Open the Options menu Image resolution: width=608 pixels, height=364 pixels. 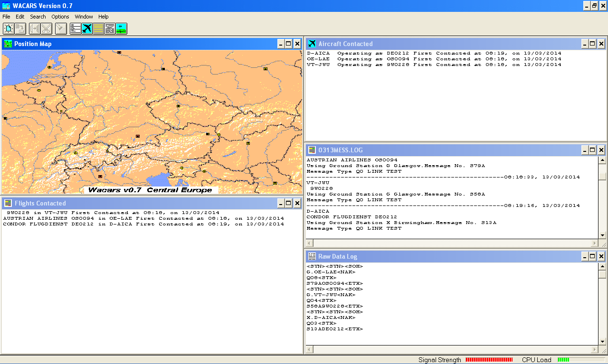pos(60,17)
